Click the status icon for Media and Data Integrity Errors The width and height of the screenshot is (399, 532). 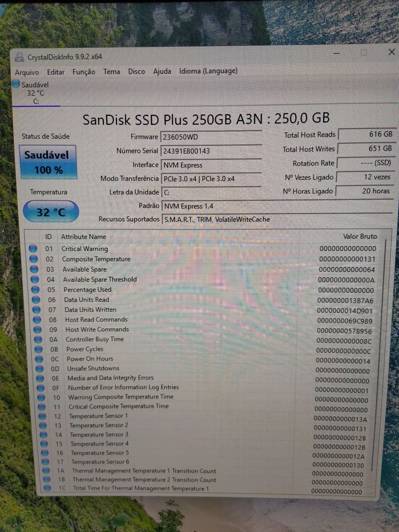click(40, 378)
